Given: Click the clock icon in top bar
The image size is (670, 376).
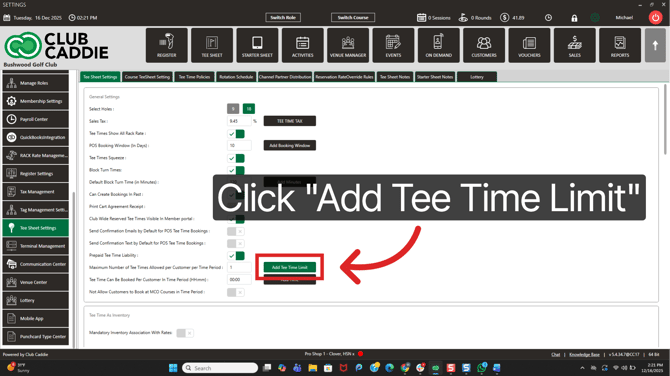Looking at the screenshot, I should click(x=548, y=18).
